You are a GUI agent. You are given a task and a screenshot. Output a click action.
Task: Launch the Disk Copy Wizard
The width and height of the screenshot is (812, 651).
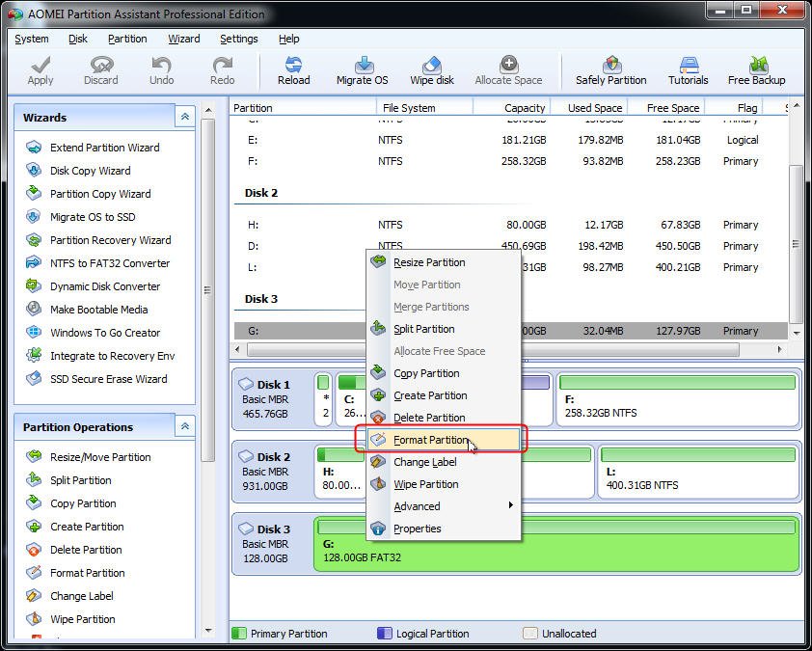(78, 171)
